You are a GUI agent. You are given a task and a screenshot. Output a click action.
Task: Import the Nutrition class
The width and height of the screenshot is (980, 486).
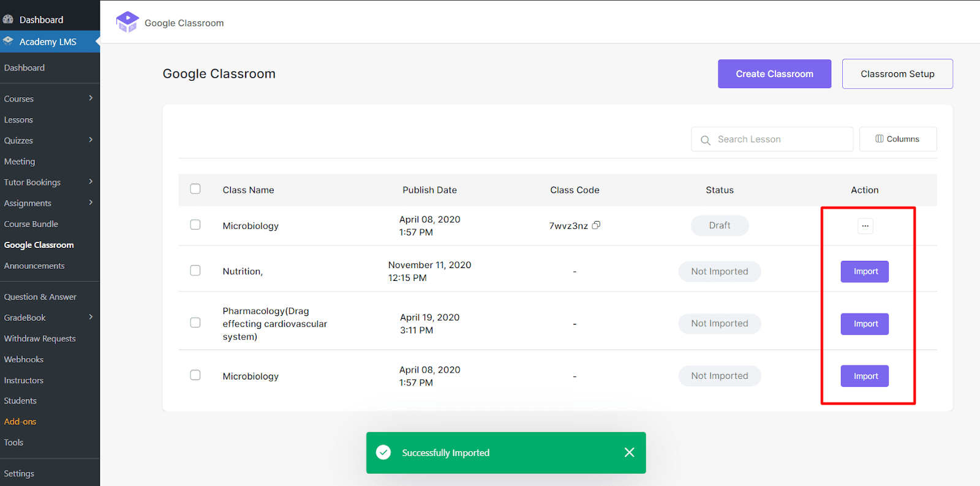[864, 271]
